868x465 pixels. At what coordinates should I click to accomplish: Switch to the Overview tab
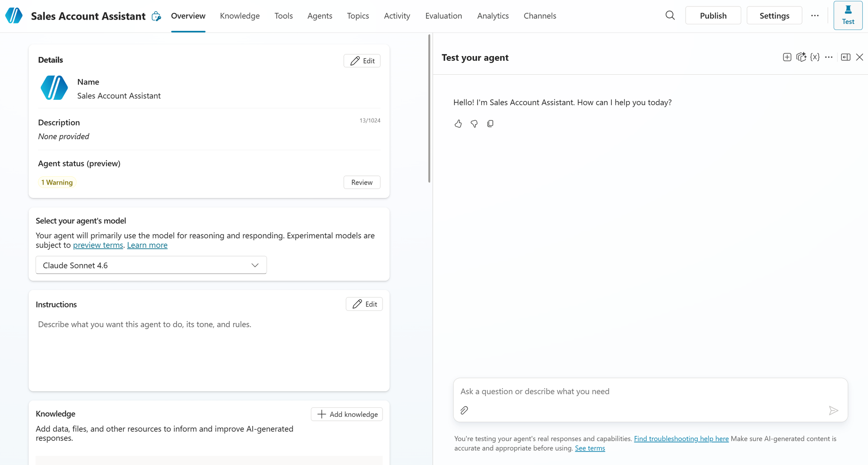188,16
